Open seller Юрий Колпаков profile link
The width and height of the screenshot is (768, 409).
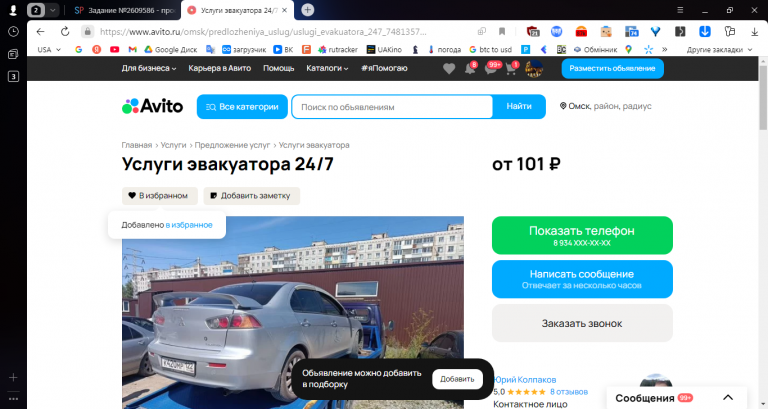(x=525, y=380)
